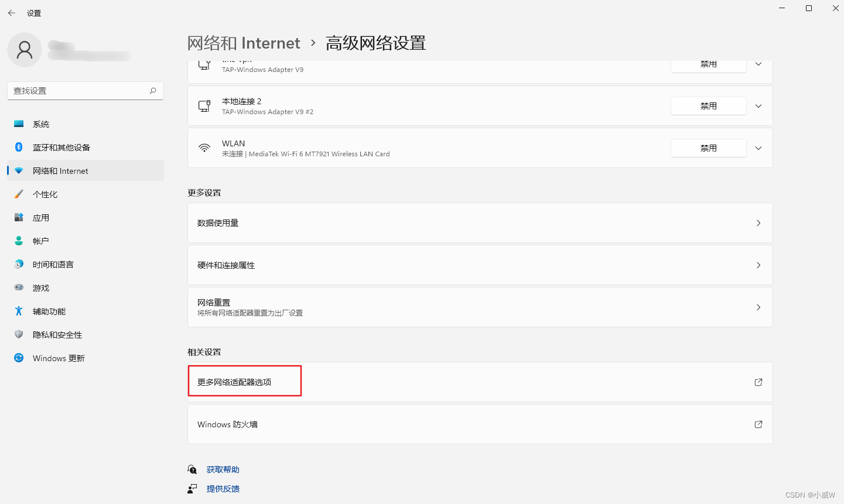844x504 pixels.
Task: Click the 隐私和安全性 shield icon
Action: [19, 335]
